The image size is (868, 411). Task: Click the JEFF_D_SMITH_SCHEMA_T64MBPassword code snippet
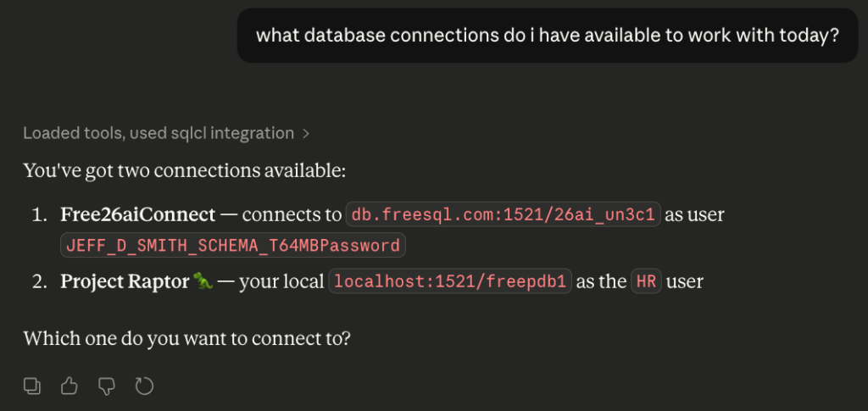233,246
